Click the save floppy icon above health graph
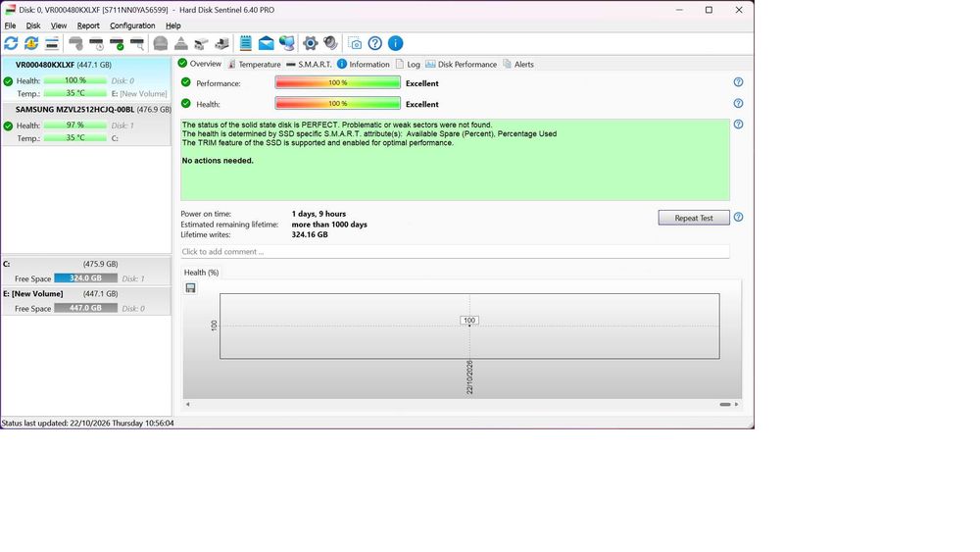 (191, 288)
